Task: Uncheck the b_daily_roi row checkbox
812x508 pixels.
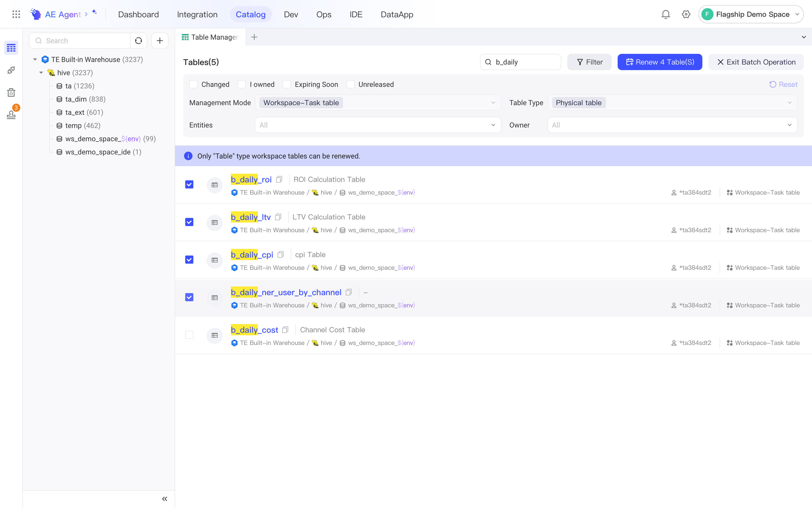Action: point(189,184)
